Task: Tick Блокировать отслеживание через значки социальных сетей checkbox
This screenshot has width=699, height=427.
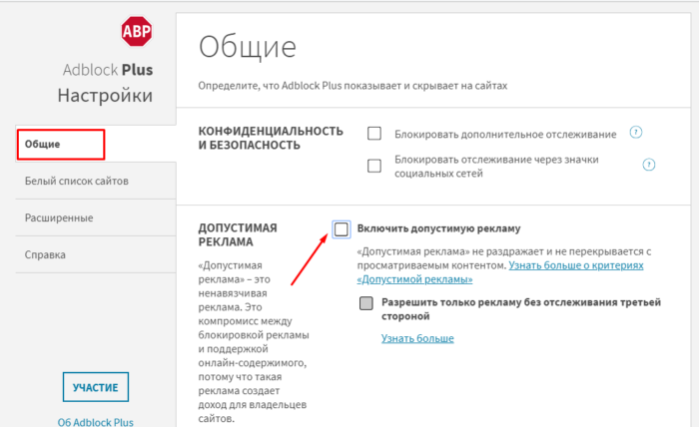Action: pos(374,166)
